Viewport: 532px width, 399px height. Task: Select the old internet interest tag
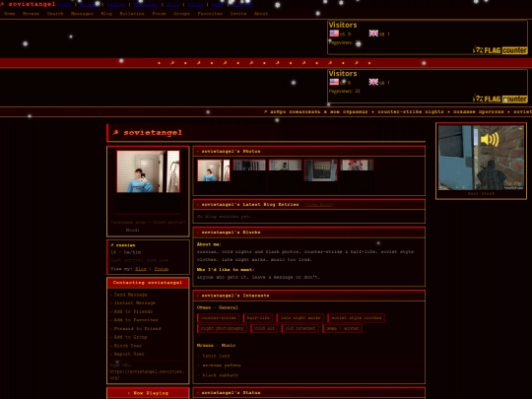click(300, 328)
